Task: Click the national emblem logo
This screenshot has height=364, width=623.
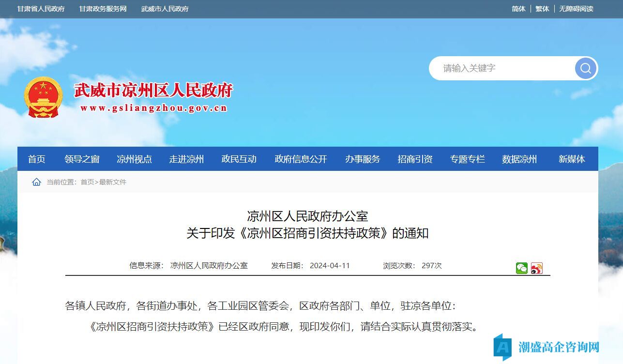Action: click(44, 97)
